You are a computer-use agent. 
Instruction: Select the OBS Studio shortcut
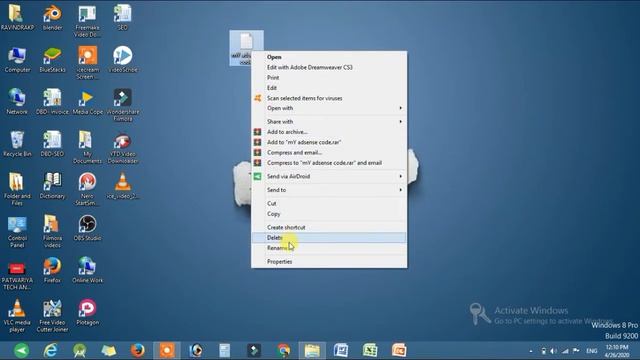pyautogui.click(x=87, y=228)
